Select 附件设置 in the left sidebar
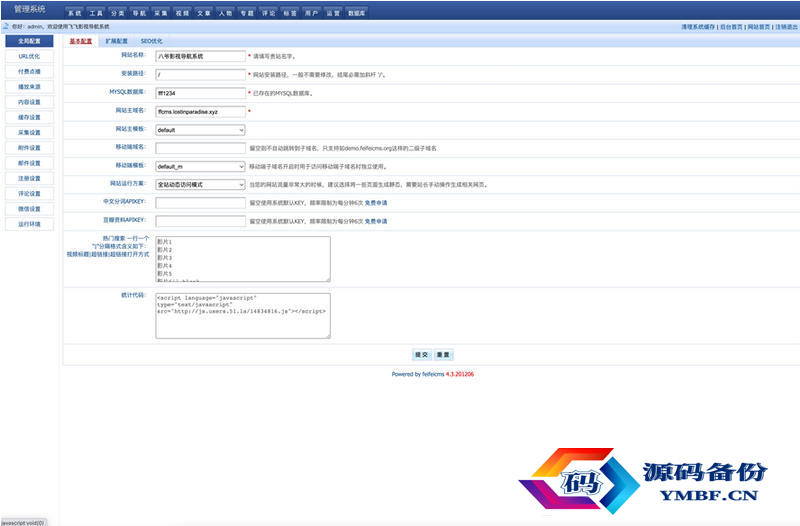The width and height of the screenshot is (800, 526). [x=29, y=148]
